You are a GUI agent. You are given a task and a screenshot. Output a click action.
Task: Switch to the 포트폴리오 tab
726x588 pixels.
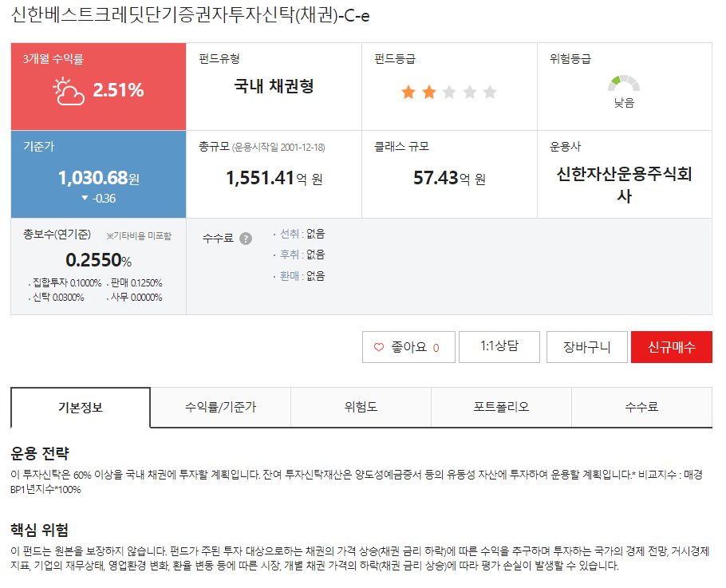coord(501,408)
